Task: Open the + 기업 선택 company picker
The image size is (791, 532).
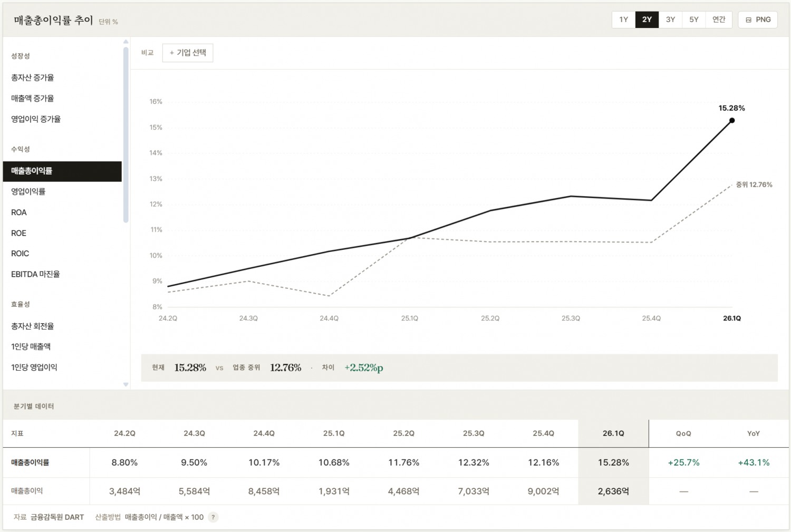Action: pyautogui.click(x=188, y=53)
